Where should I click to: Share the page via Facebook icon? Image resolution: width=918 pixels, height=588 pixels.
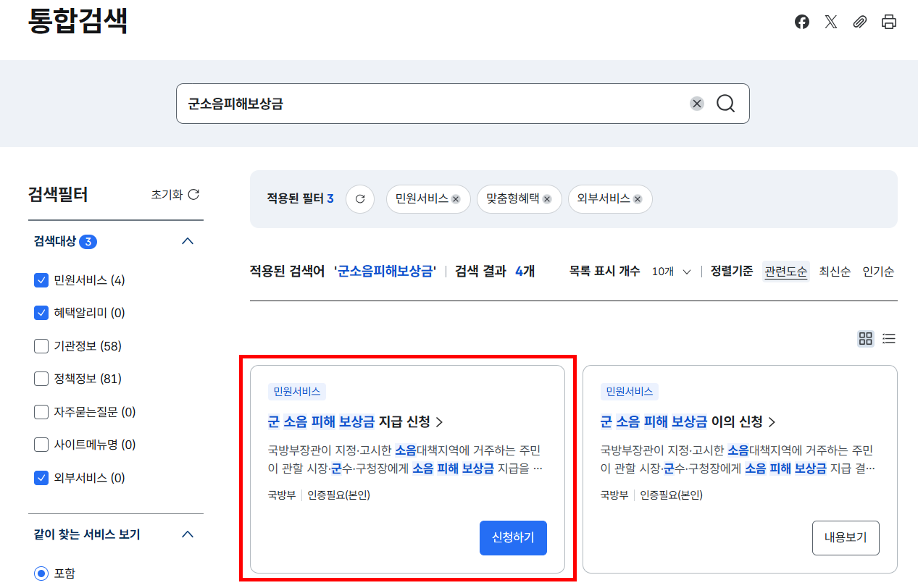801,22
